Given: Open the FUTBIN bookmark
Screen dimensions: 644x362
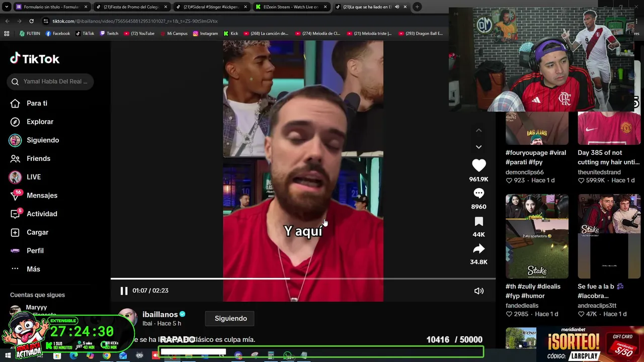Looking at the screenshot, I should point(30,34).
